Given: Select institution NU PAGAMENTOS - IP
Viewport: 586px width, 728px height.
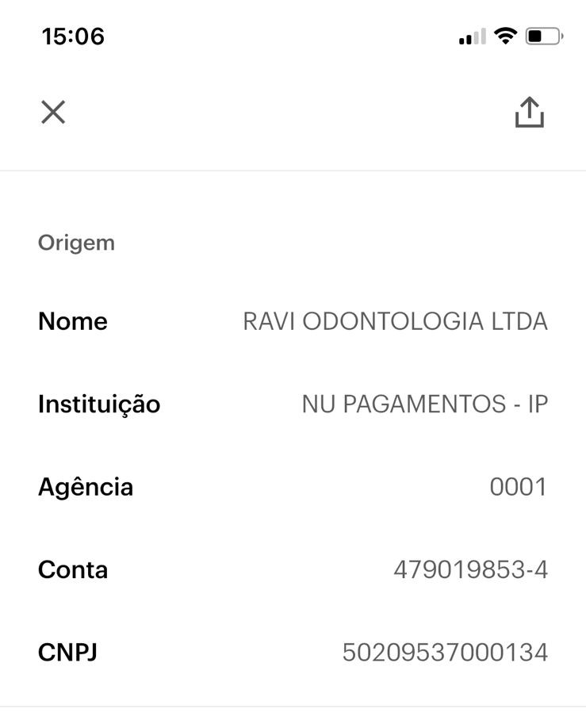Looking at the screenshot, I should click(424, 404).
